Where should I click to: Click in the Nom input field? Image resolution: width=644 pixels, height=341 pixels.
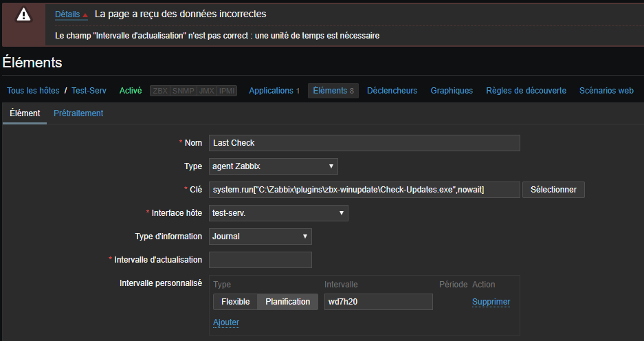tap(364, 143)
